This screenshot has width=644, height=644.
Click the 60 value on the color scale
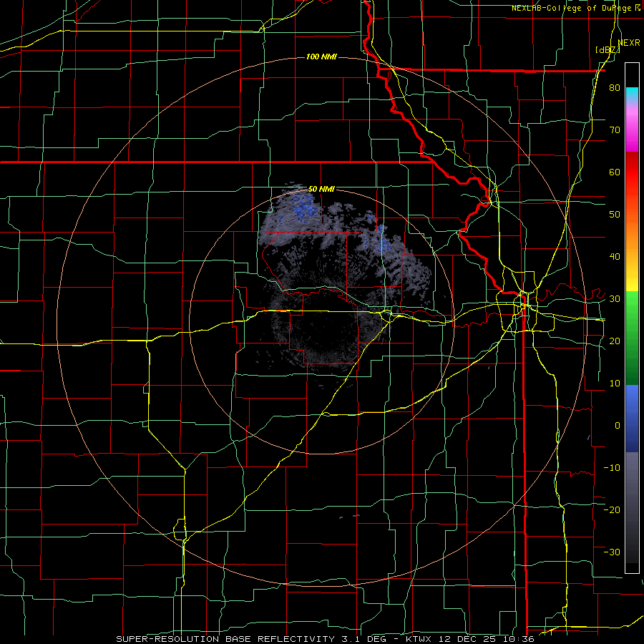(x=615, y=172)
